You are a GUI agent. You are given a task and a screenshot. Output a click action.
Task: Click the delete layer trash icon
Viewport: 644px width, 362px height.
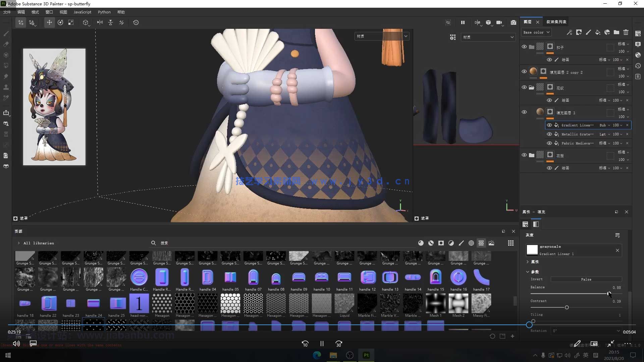tap(626, 32)
